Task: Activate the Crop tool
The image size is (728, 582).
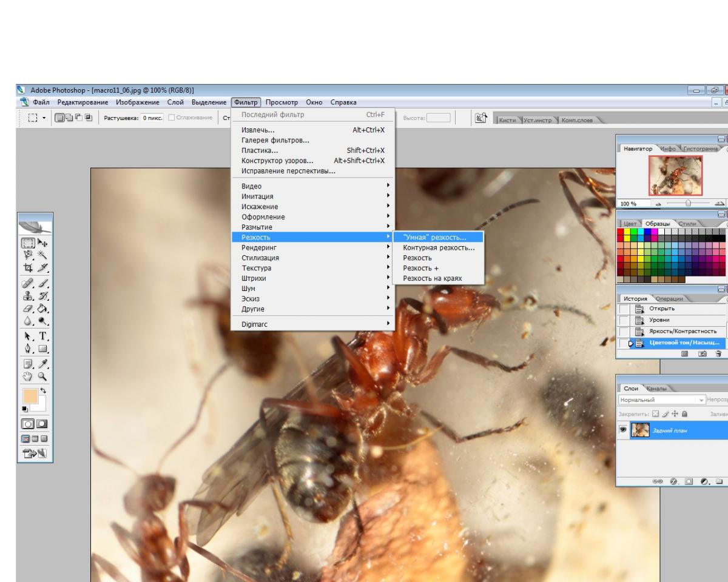Action: coord(28,269)
